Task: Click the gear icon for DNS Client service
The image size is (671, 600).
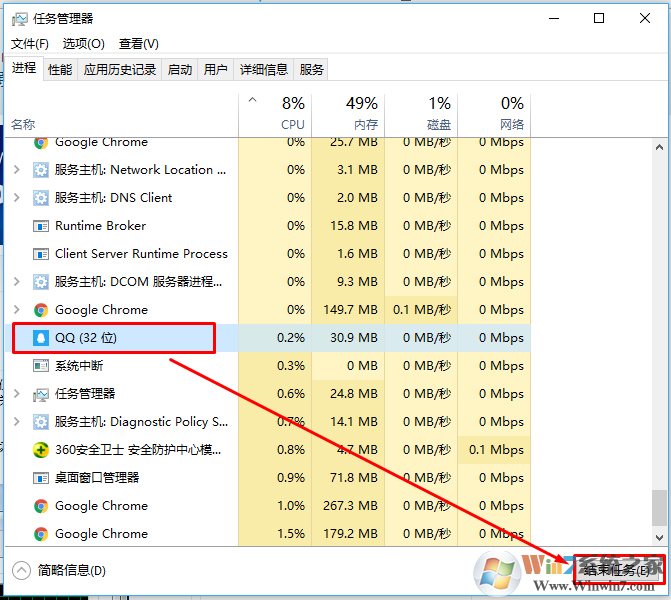Action: 41,198
